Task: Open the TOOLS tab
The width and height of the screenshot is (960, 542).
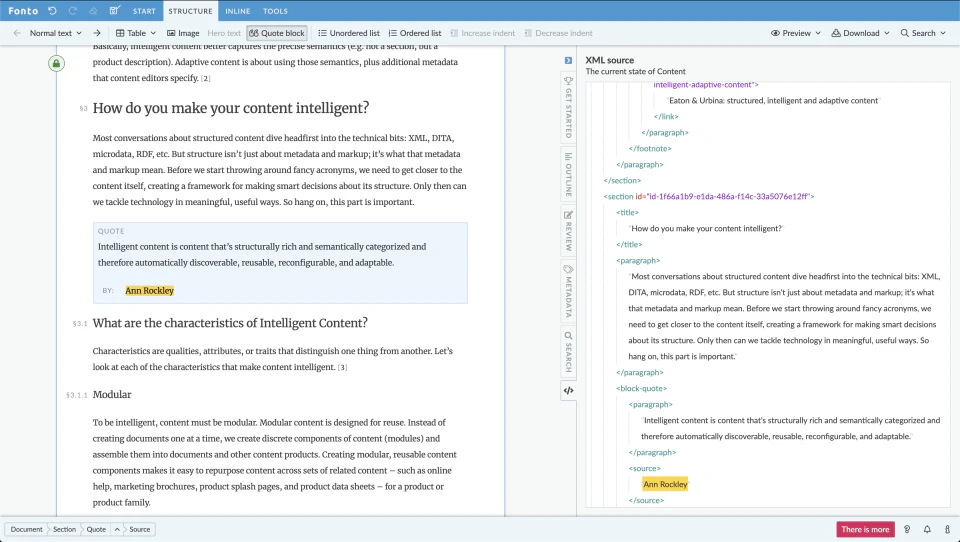Action: 276,11
